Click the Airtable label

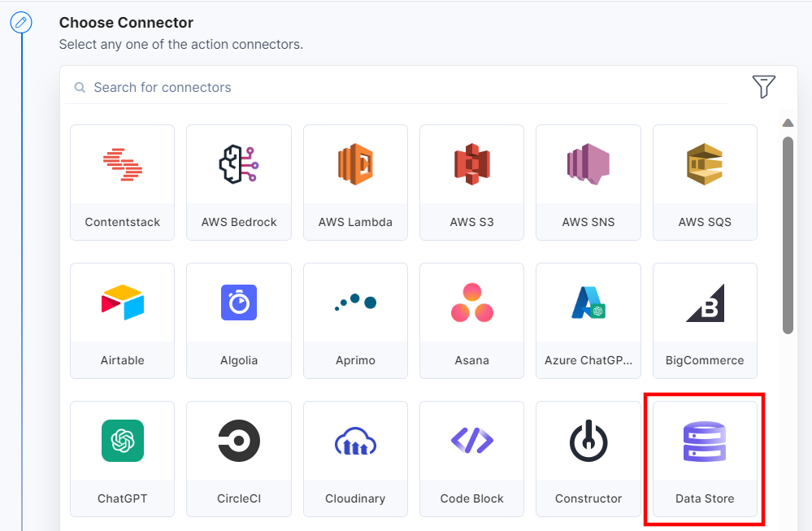tap(122, 360)
